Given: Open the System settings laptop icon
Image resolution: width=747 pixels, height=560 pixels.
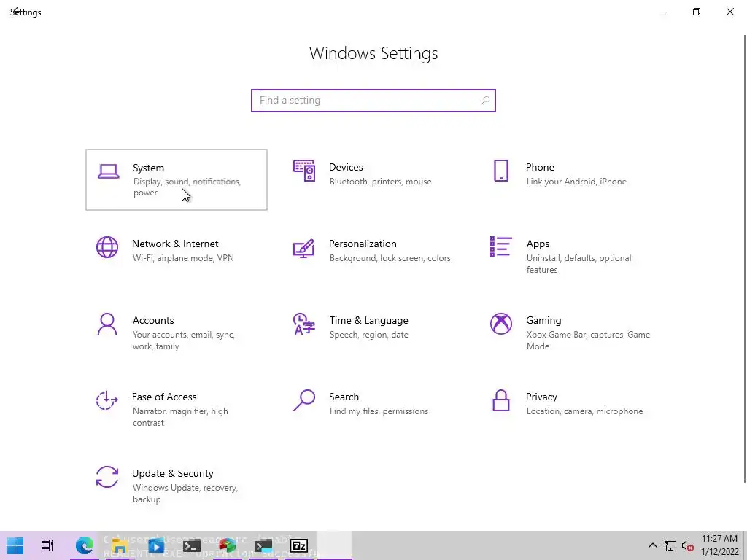Looking at the screenshot, I should (108, 171).
